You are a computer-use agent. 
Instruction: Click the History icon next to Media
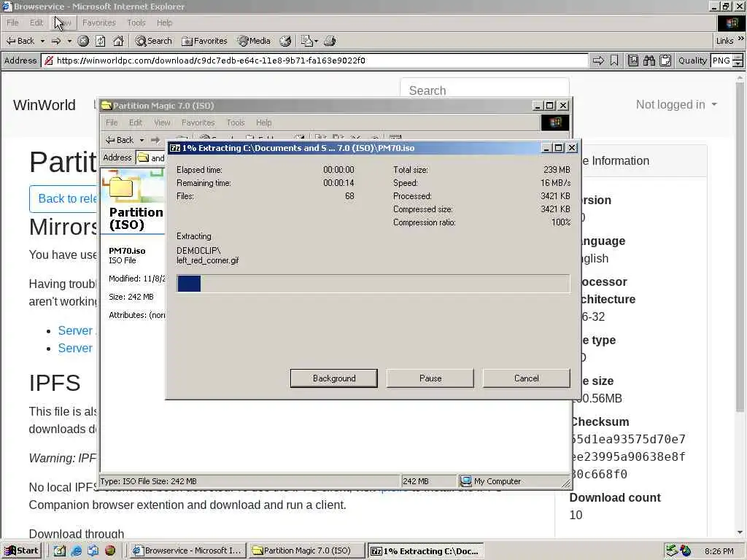click(285, 41)
